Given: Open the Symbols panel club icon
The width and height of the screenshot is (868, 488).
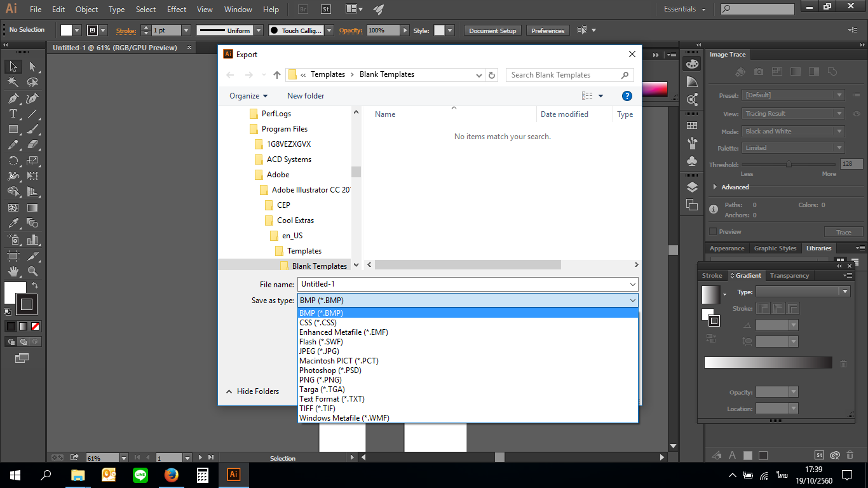Looking at the screenshot, I should (x=692, y=161).
